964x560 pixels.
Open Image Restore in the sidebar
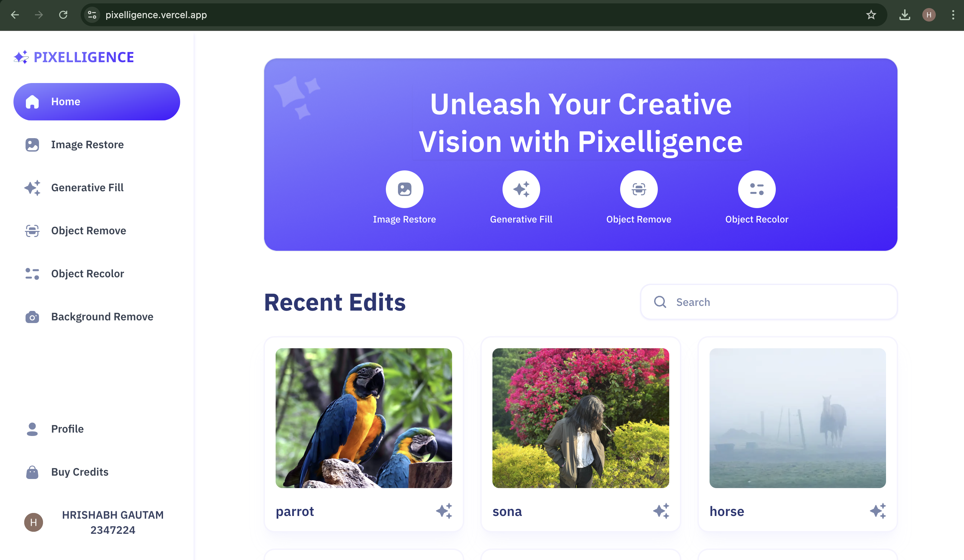pyautogui.click(x=87, y=145)
